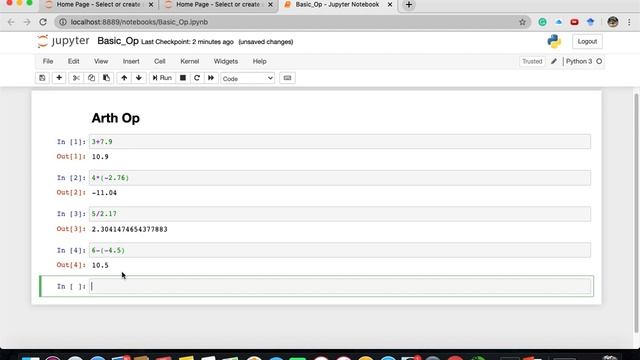Open the Help menu

click(x=259, y=61)
